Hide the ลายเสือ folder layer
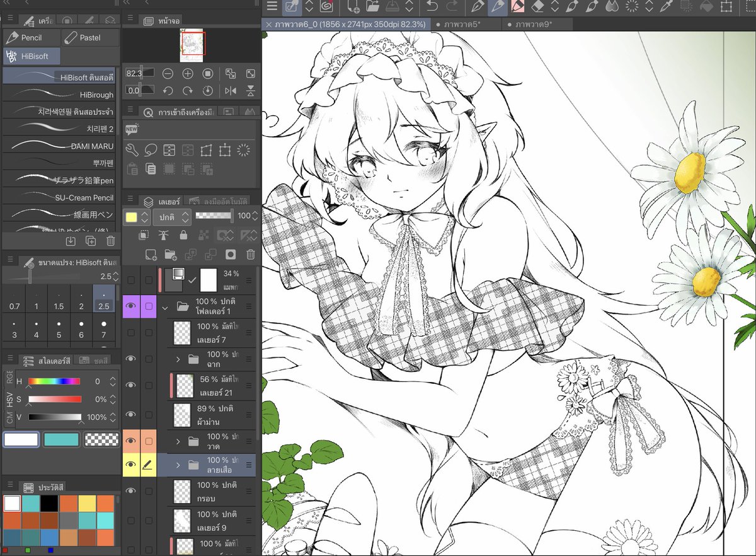The height and width of the screenshot is (556, 756). (x=130, y=465)
